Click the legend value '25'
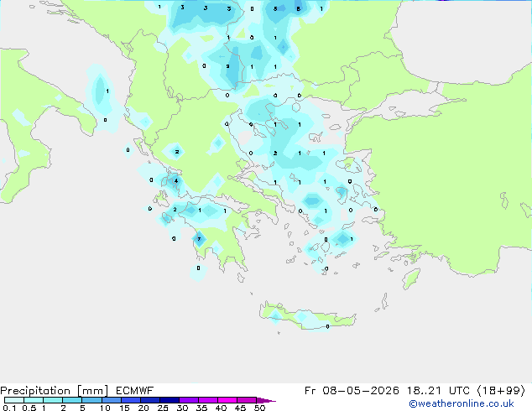532x411 pixels. 163,408
